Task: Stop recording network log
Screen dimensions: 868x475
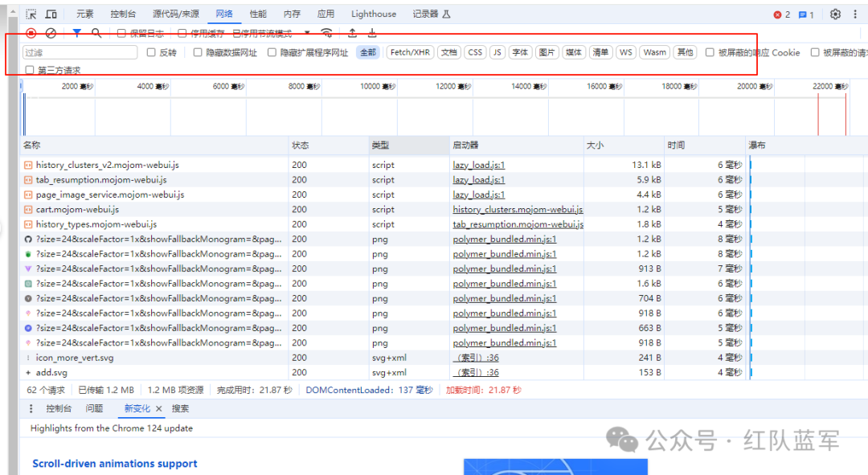Action: 31,33
